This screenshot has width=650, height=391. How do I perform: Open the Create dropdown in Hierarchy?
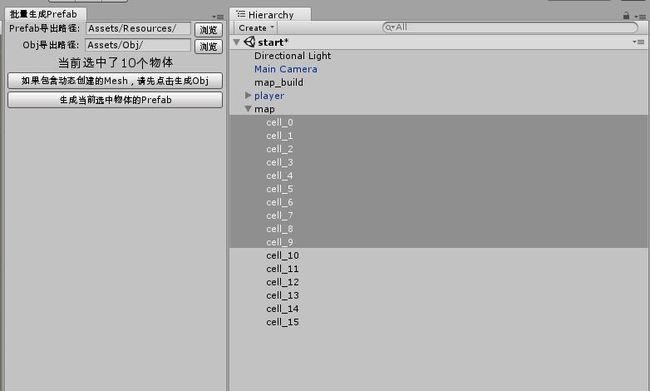pyautogui.click(x=256, y=28)
